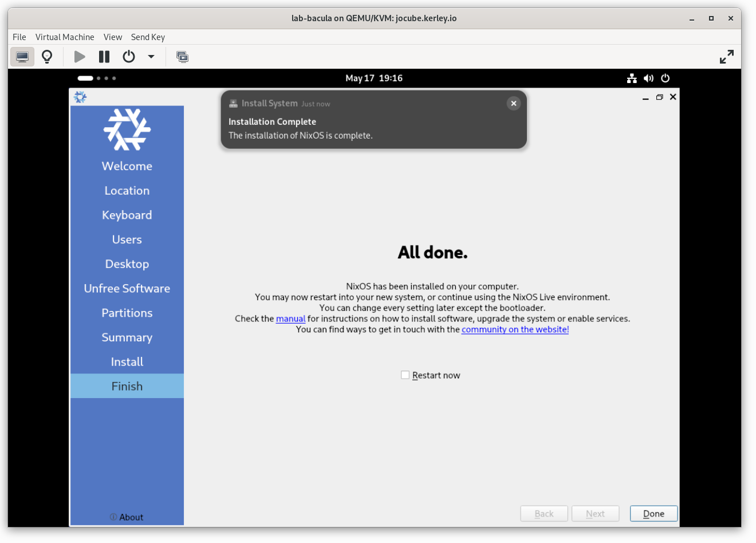Screen dimensions: 756x543
Task: Open the Send Key menu
Action: (x=148, y=37)
